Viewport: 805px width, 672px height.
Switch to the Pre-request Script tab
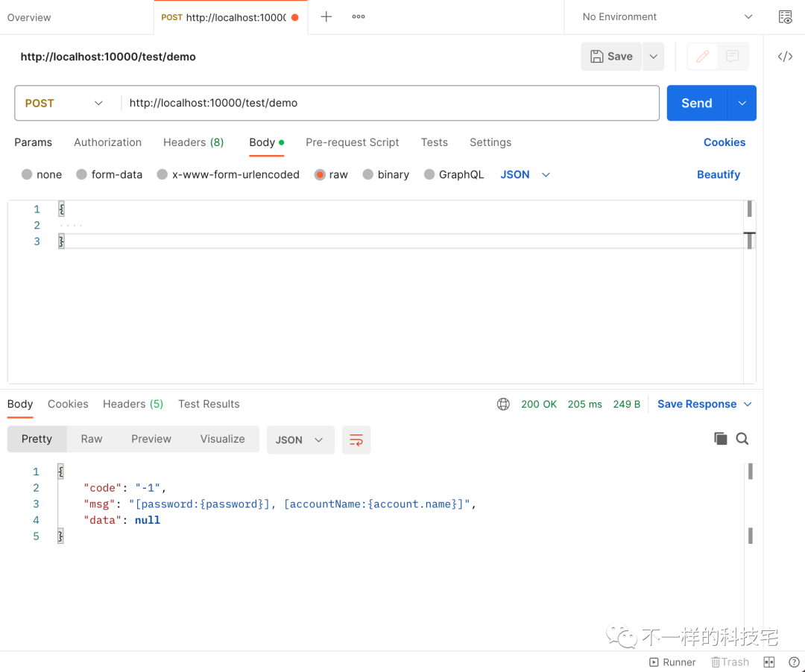pyautogui.click(x=352, y=142)
